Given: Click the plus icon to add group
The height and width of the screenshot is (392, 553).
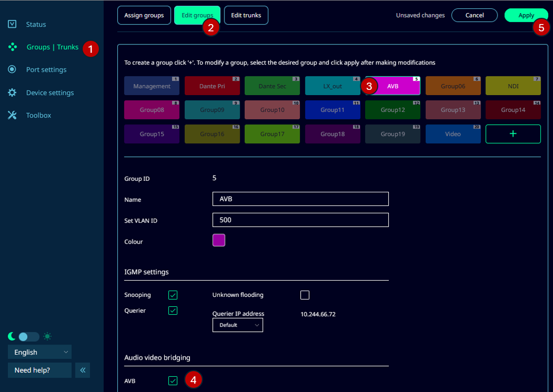Looking at the screenshot, I should coord(513,134).
